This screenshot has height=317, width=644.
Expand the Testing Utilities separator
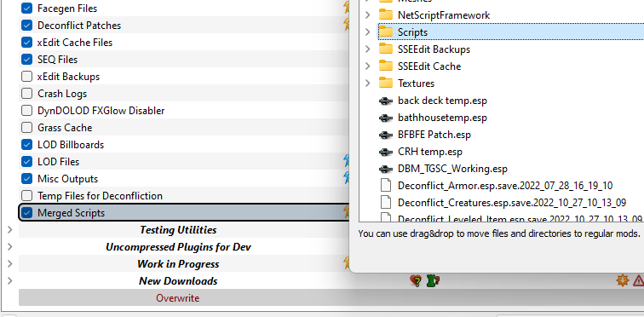pos(10,229)
